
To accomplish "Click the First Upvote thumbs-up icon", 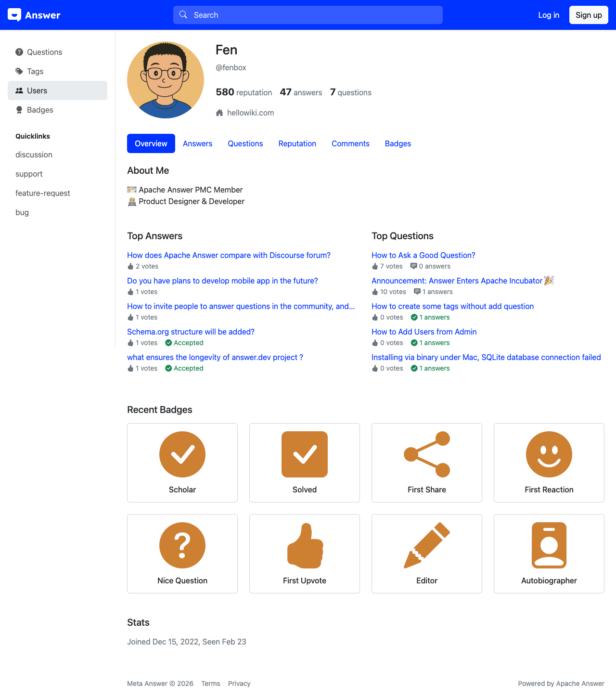I will point(304,545).
